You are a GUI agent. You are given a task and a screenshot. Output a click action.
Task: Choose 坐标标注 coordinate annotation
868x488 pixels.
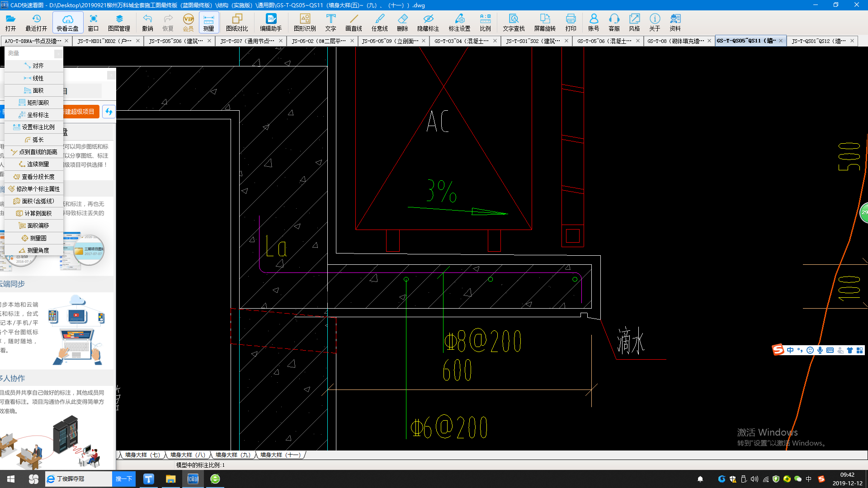[x=34, y=115]
